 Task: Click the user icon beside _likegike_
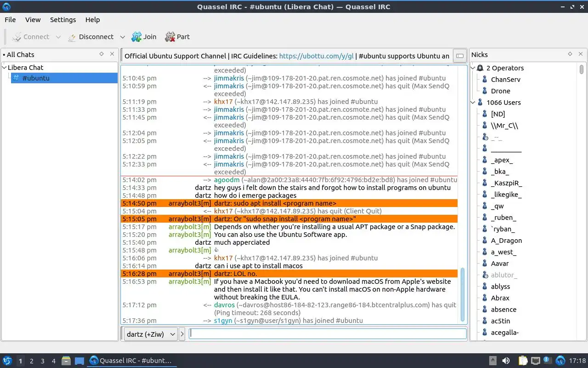coord(485,195)
